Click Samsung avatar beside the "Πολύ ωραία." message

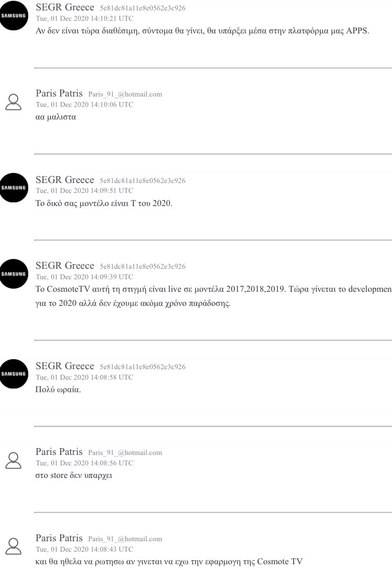(x=14, y=374)
